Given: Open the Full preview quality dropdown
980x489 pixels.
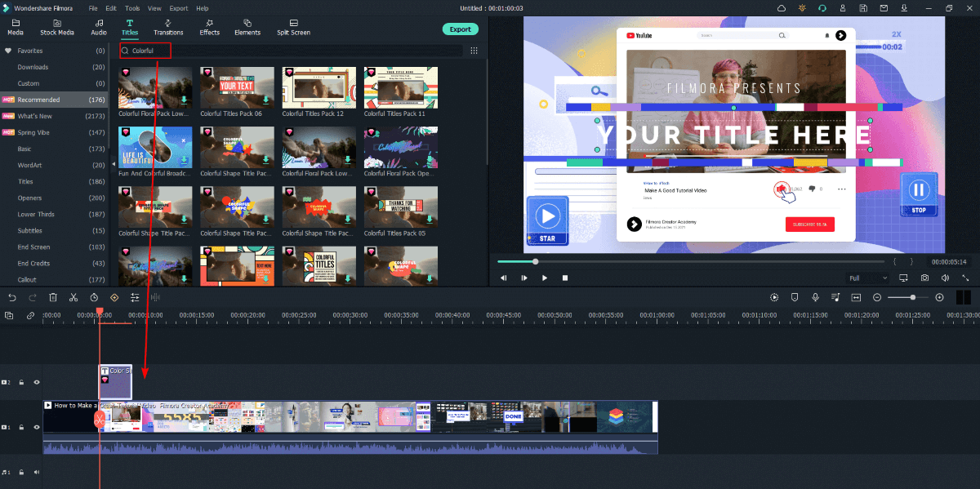Looking at the screenshot, I should coord(867,278).
